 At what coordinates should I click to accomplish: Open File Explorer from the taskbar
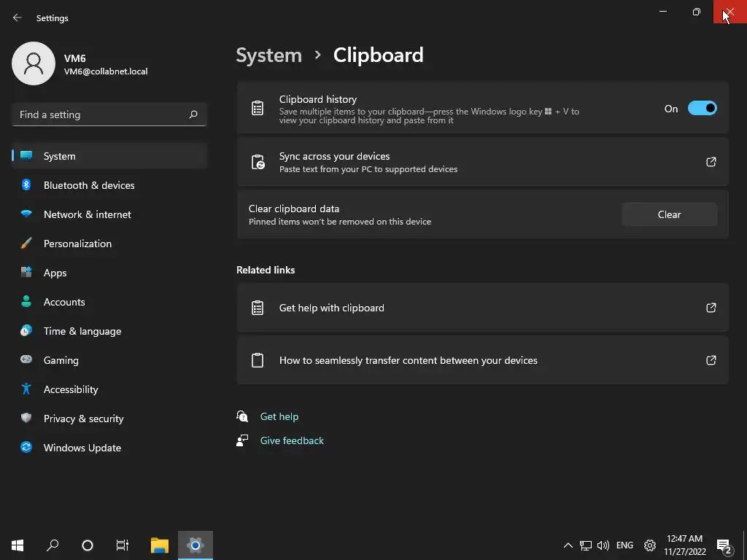[x=159, y=545]
